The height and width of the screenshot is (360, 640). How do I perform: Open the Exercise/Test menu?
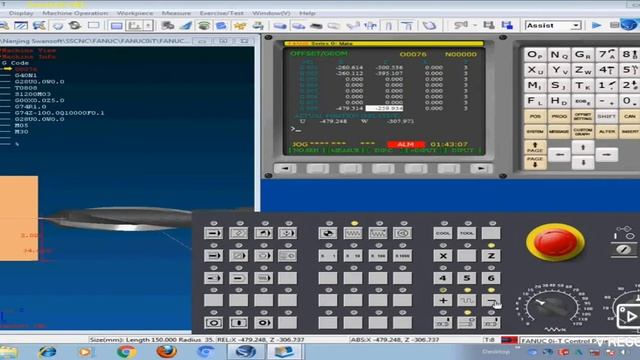click(221, 13)
